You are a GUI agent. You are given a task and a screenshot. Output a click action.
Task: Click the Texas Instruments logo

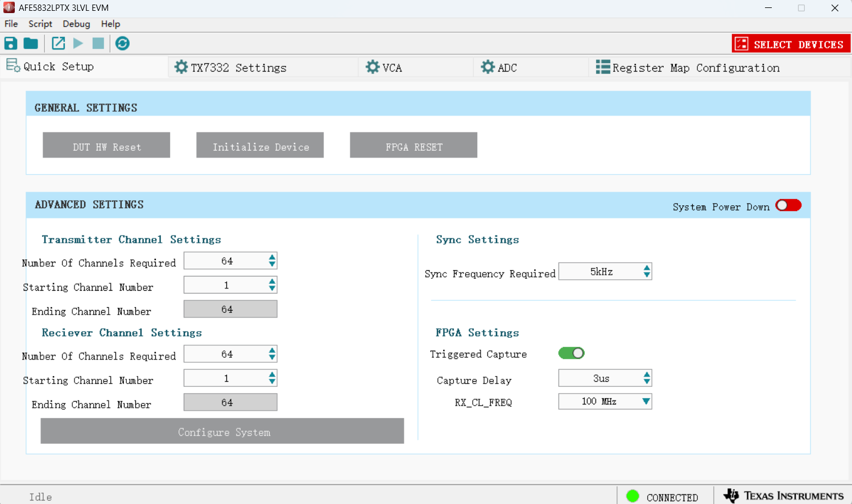784,496
